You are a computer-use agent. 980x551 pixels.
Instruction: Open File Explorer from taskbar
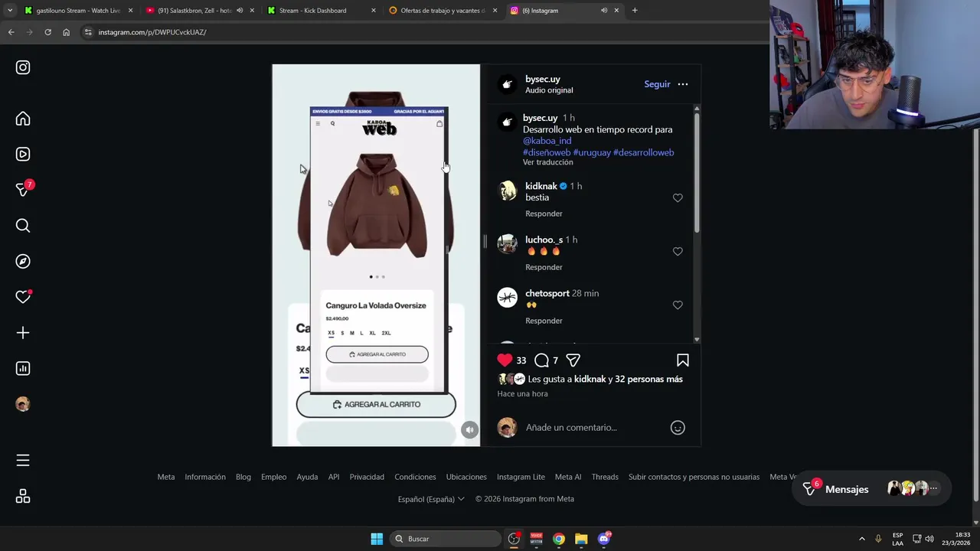[x=581, y=539]
